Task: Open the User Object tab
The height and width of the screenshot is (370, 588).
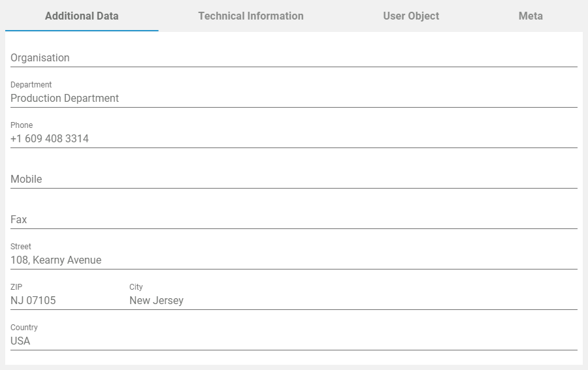Action: coord(411,16)
